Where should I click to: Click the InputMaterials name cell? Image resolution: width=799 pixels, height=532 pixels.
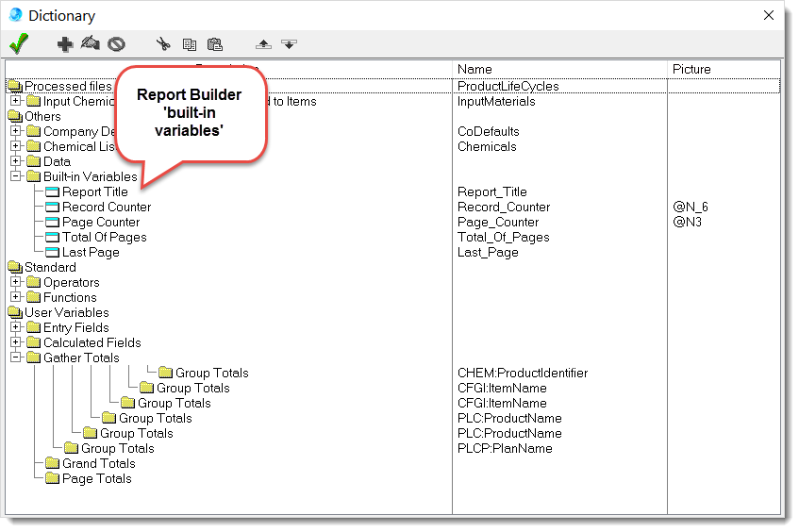click(x=496, y=102)
